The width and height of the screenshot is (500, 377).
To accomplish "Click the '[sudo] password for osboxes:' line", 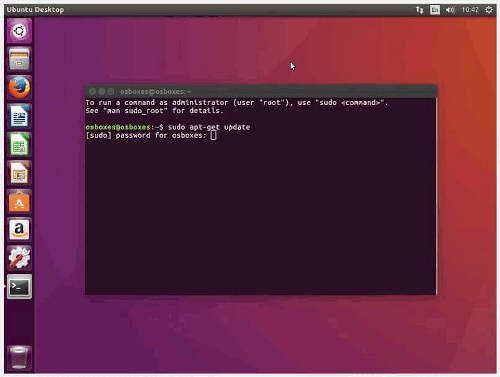I will coord(146,135).
